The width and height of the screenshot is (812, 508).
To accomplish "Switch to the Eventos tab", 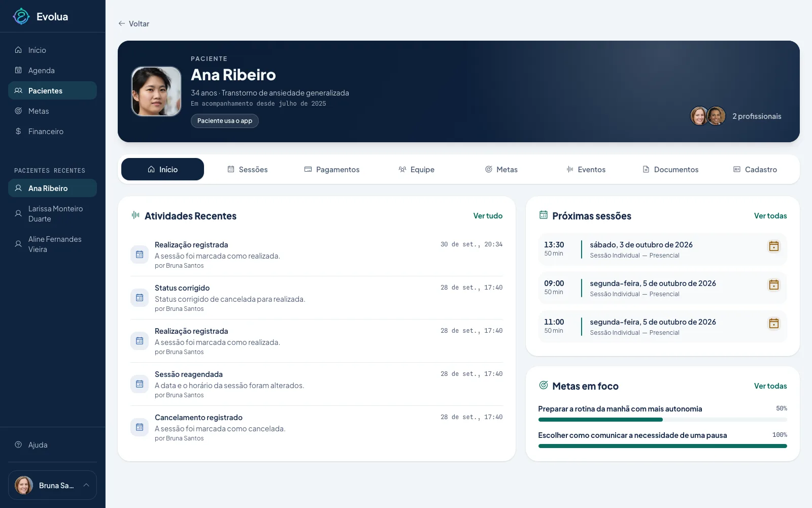I will point(586,169).
